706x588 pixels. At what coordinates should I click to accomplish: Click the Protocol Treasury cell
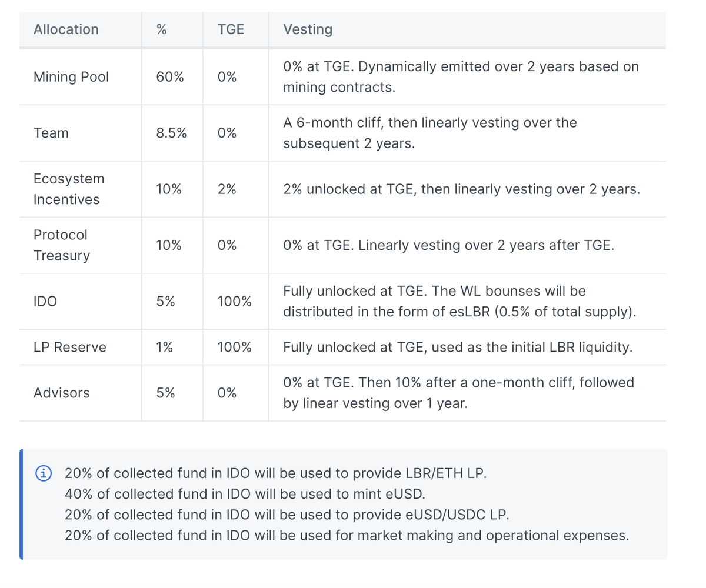tap(61, 245)
